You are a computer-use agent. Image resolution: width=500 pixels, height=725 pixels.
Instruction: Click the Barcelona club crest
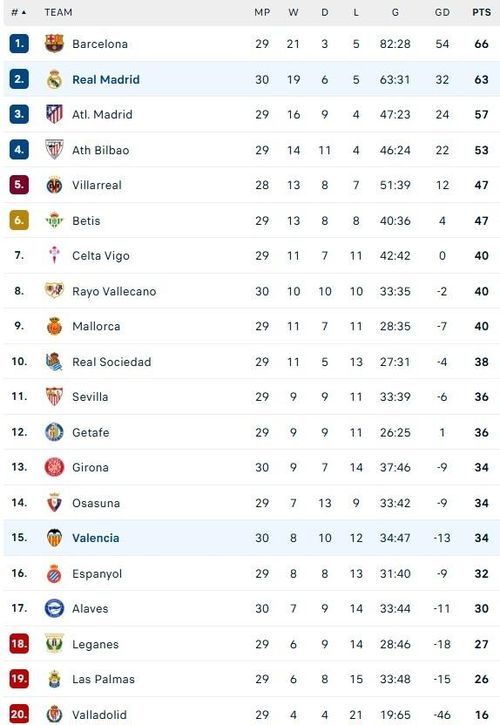(54, 43)
